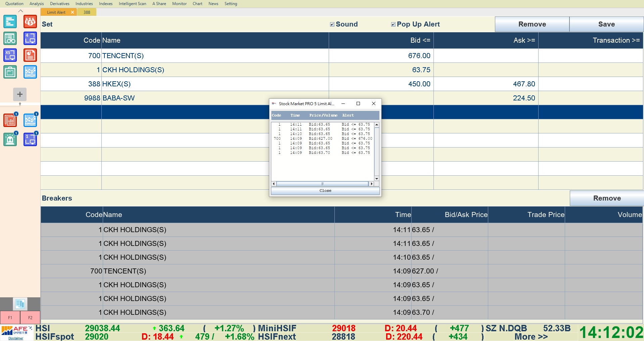644x341 pixels.
Task: Open the blue 1-screen layout icon with badge
Action: [x=30, y=139]
